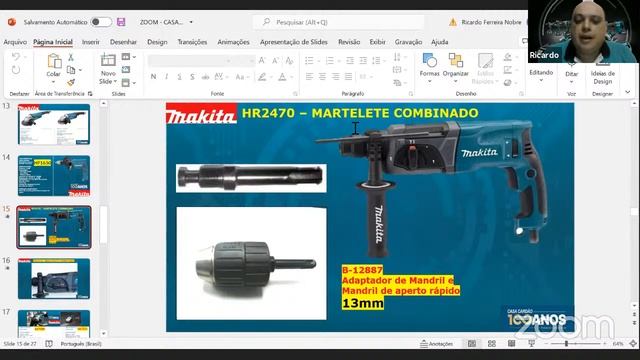
Task: Center align text
Action: [322, 77]
